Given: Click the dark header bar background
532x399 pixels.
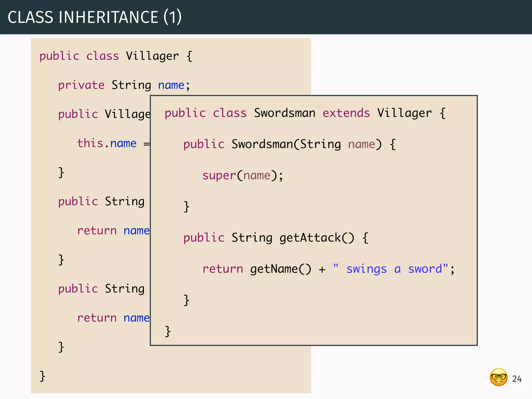Looking at the screenshot, I should (x=364, y=17).
